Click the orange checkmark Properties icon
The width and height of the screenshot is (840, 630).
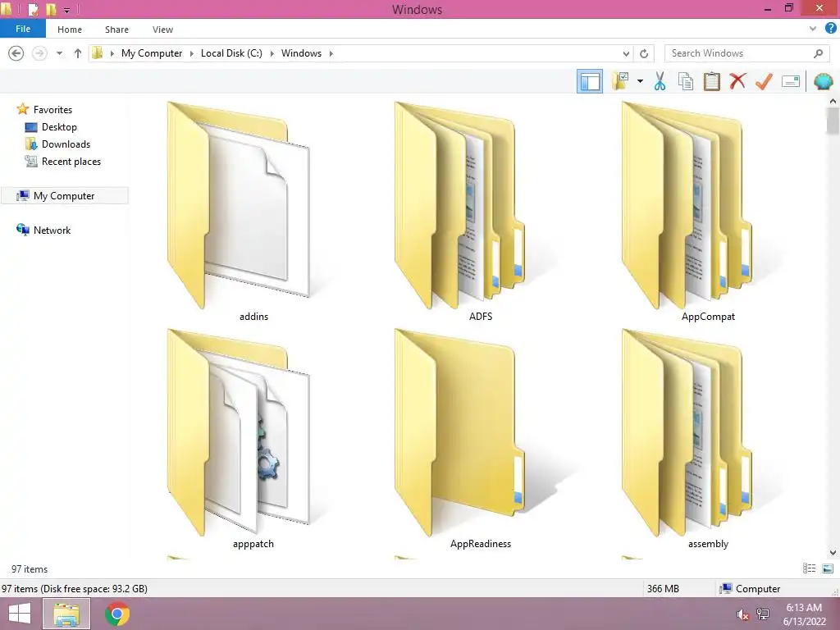point(764,81)
